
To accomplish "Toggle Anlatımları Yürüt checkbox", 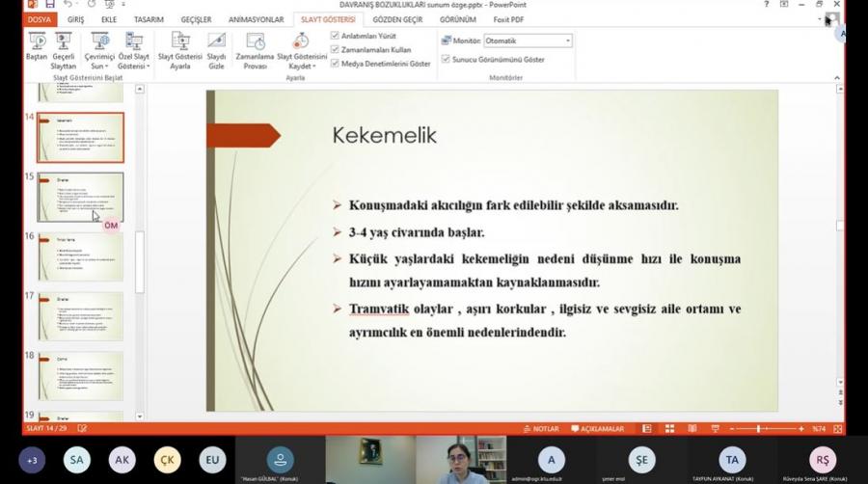I will (x=335, y=36).
